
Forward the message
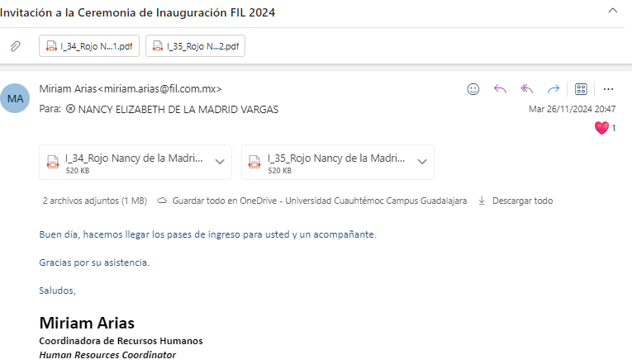pyautogui.click(x=554, y=89)
